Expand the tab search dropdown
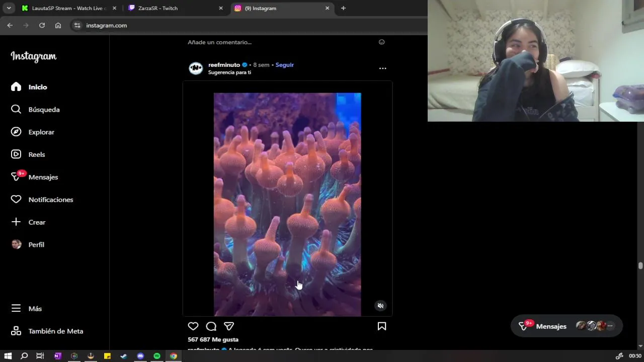This screenshot has width=644, height=362. coord(9,8)
